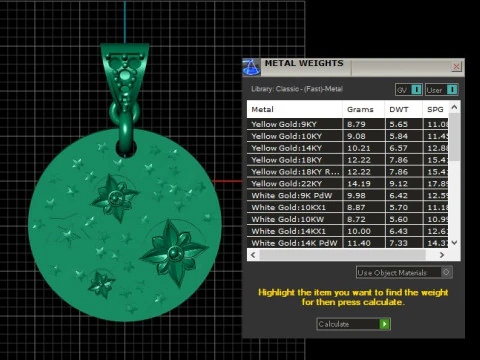Select the White Gold:10KX1 row

pos(348,207)
